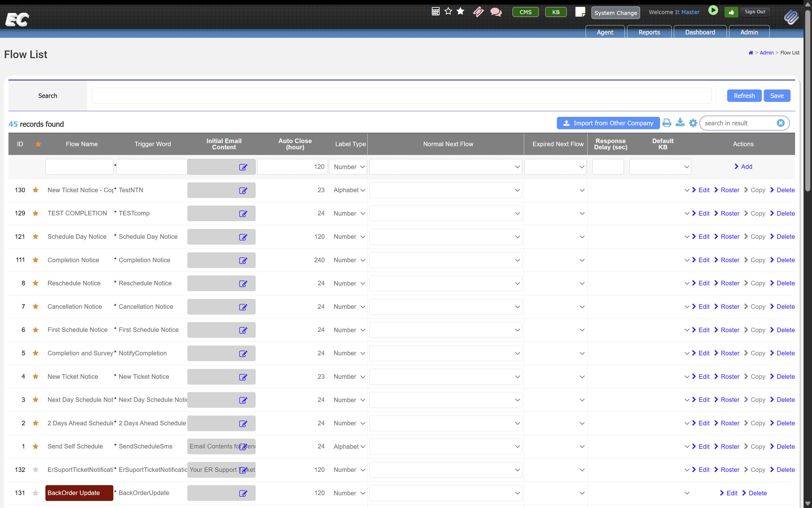Edit email content for BackOrder Update

tap(243, 493)
